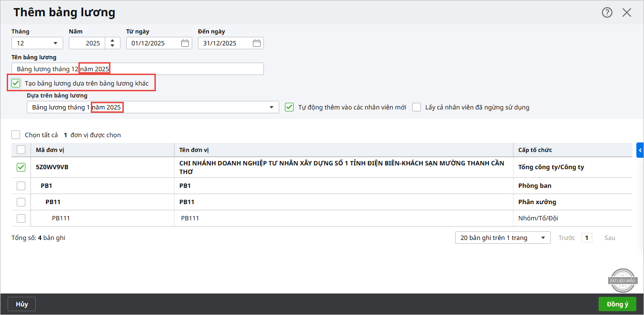Toggle Tự động thêm vào các nhân viên mới
644x315 pixels.
[x=289, y=108]
